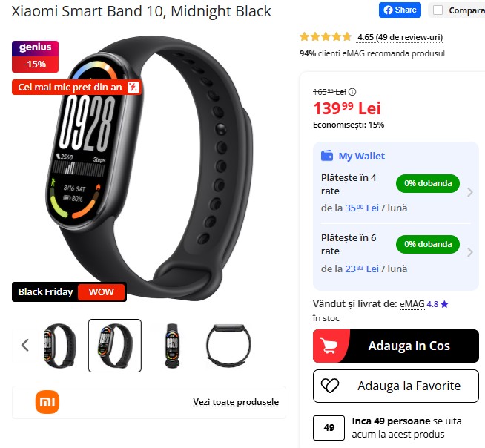Expand the Plătește în 4 rate option chevron
Screen dimensions: 485x448
[x=470, y=192]
